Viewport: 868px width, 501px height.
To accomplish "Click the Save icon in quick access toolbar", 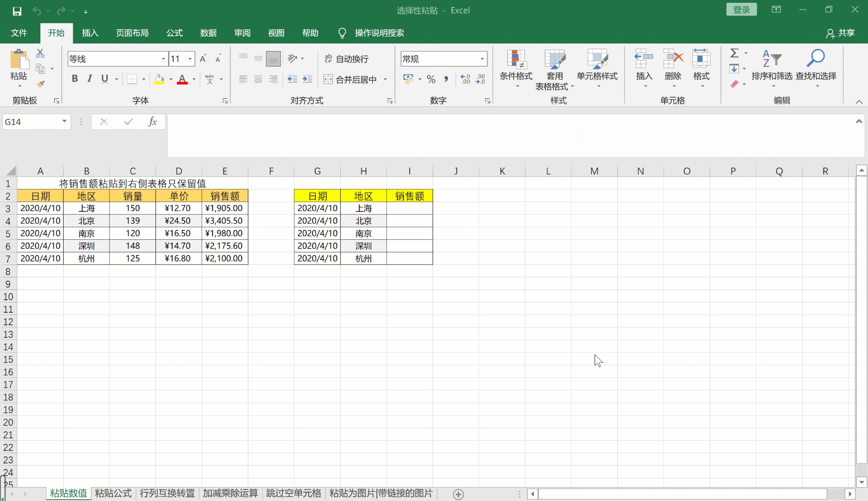I will click(x=17, y=11).
